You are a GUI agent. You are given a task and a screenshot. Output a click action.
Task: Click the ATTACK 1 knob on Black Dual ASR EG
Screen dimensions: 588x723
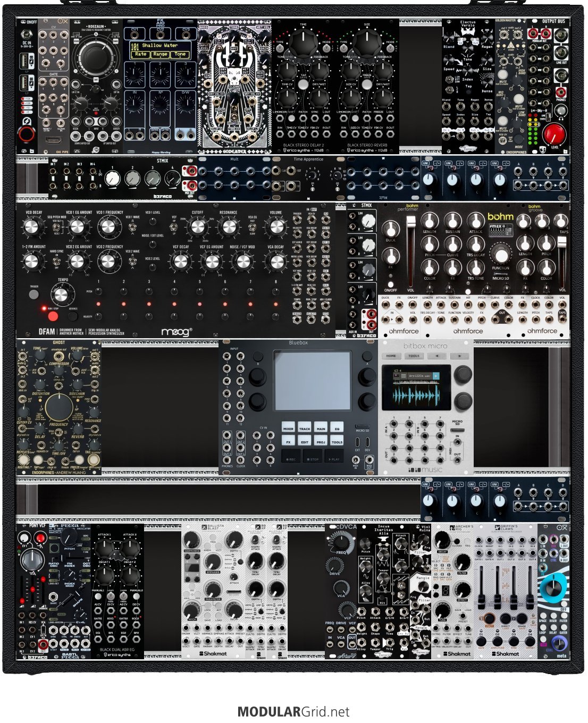pyautogui.click(x=105, y=548)
